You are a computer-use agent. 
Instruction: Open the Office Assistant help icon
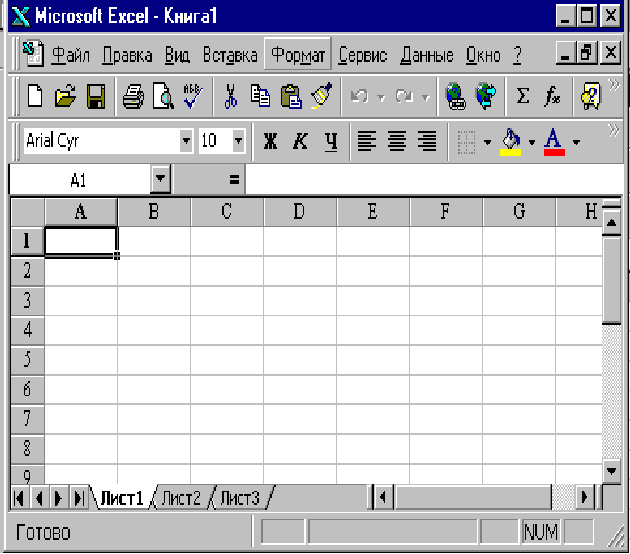click(x=590, y=96)
